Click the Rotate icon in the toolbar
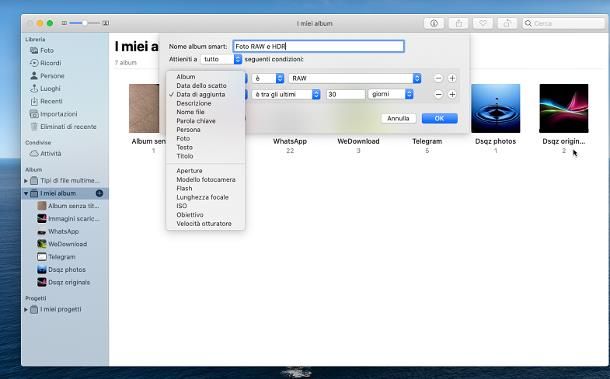The width and height of the screenshot is (610, 379). [507, 23]
